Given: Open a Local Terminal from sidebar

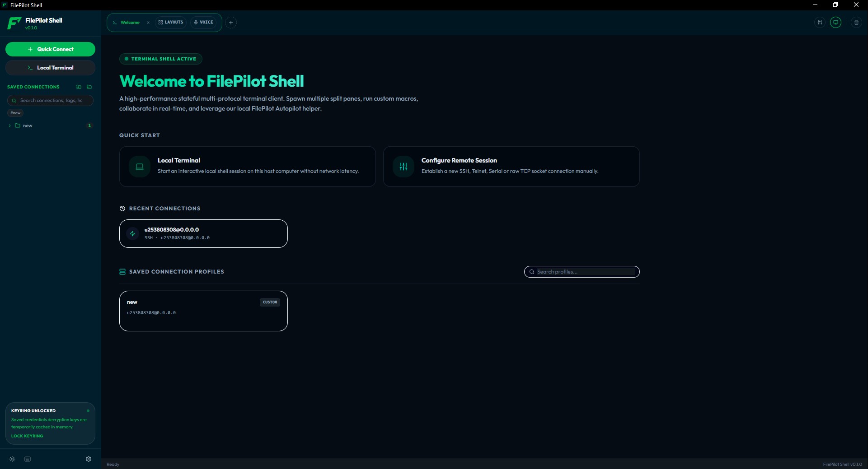Looking at the screenshot, I should click(50, 68).
